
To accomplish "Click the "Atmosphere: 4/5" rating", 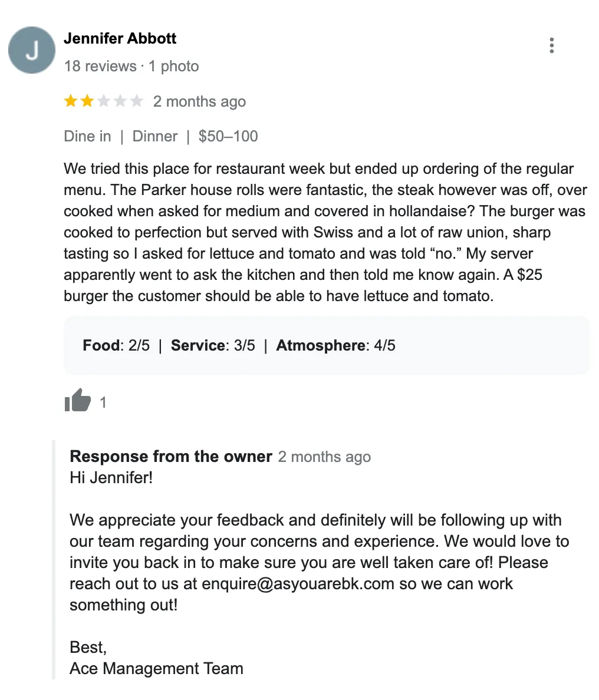I will [x=335, y=345].
